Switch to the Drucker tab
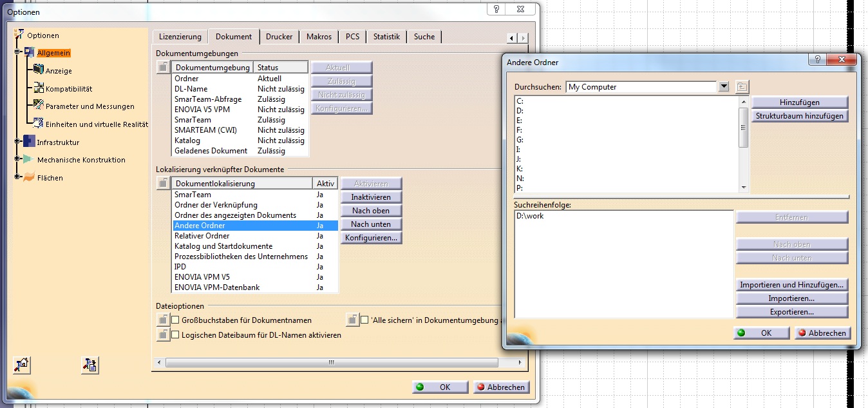Image resolution: width=868 pixels, height=408 pixels. 279,37
